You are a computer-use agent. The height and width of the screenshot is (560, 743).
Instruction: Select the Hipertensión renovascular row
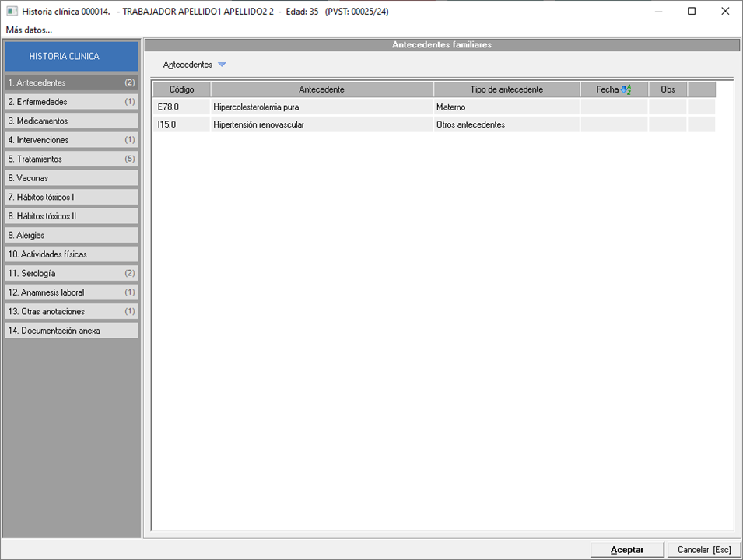(321, 124)
